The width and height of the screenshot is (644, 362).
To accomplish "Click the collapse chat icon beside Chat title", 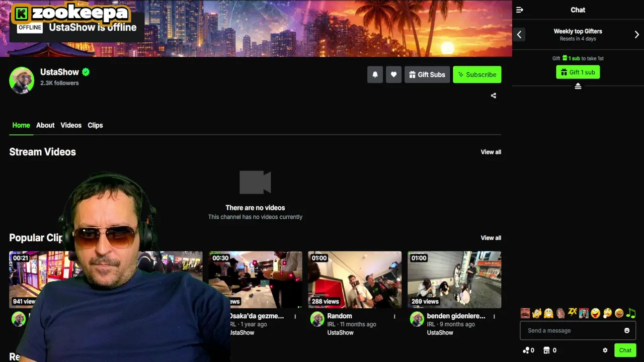I will (520, 10).
